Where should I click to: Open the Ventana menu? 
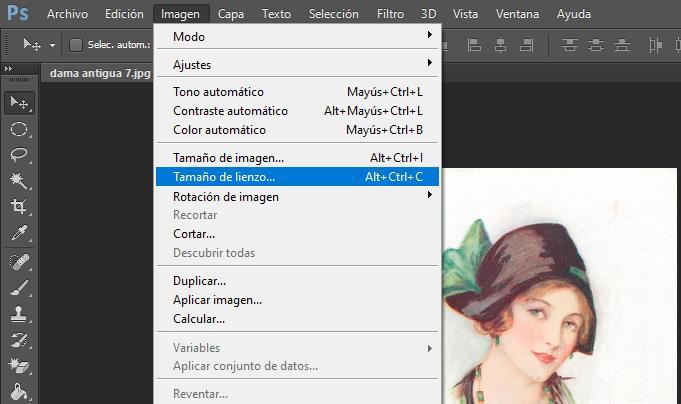(x=517, y=14)
